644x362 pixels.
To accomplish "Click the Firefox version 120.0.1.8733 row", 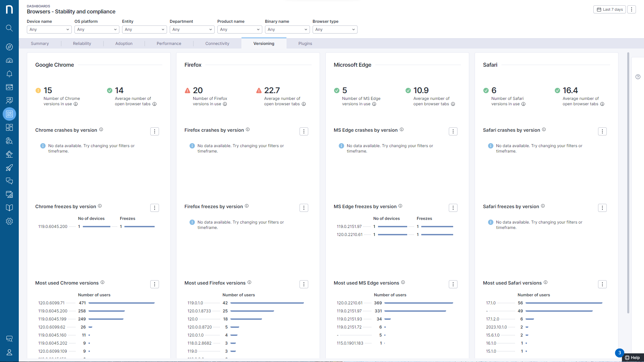I will [246, 311].
